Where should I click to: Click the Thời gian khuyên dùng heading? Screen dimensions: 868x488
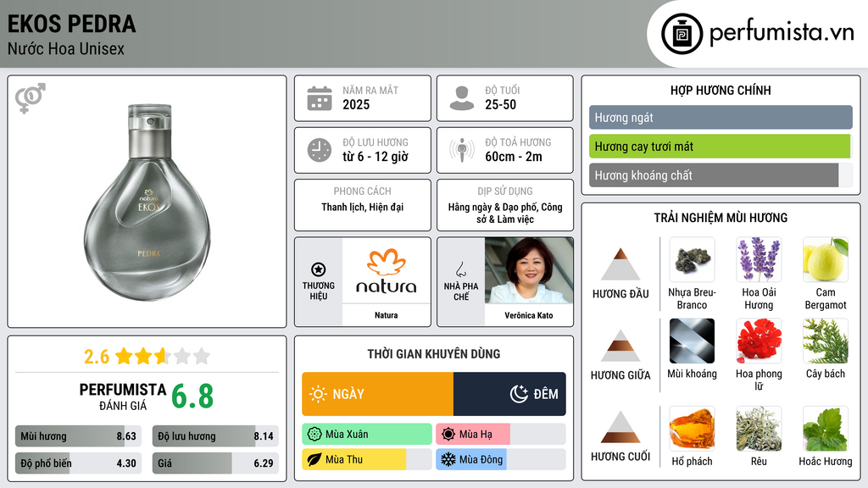click(x=434, y=354)
